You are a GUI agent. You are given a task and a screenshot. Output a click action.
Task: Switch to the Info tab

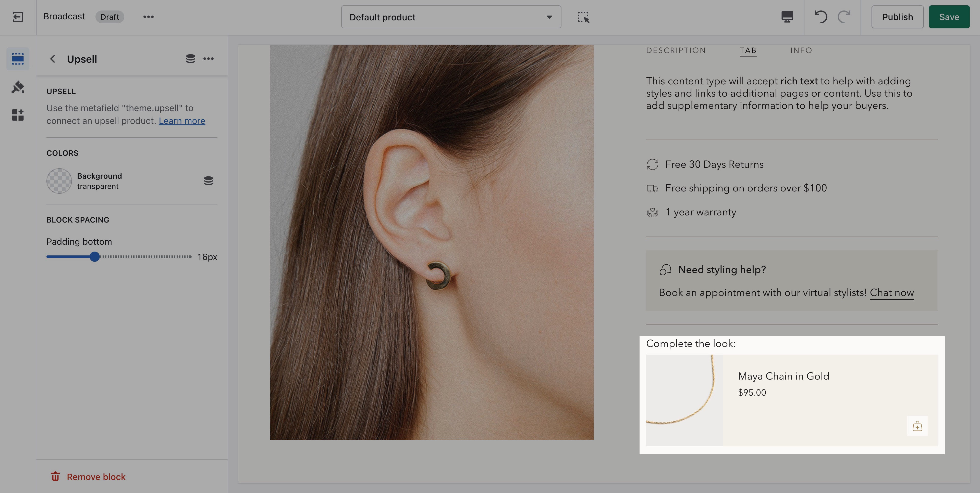pos(801,50)
